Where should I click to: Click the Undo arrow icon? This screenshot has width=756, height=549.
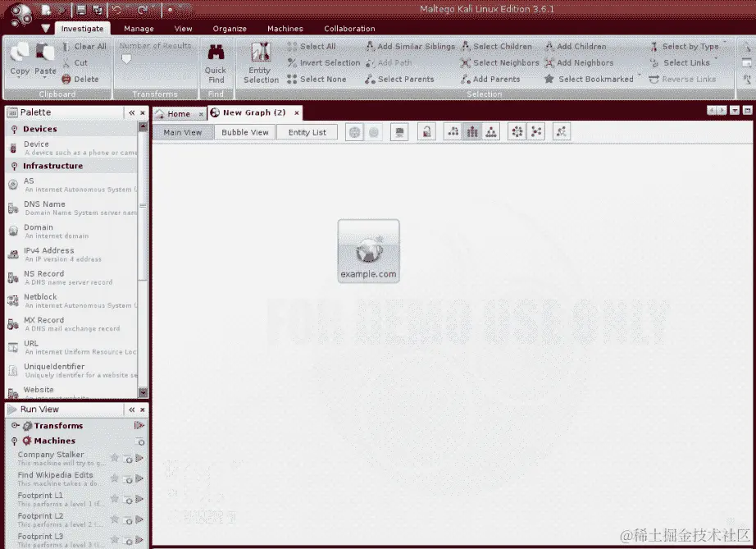click(117, 10)
